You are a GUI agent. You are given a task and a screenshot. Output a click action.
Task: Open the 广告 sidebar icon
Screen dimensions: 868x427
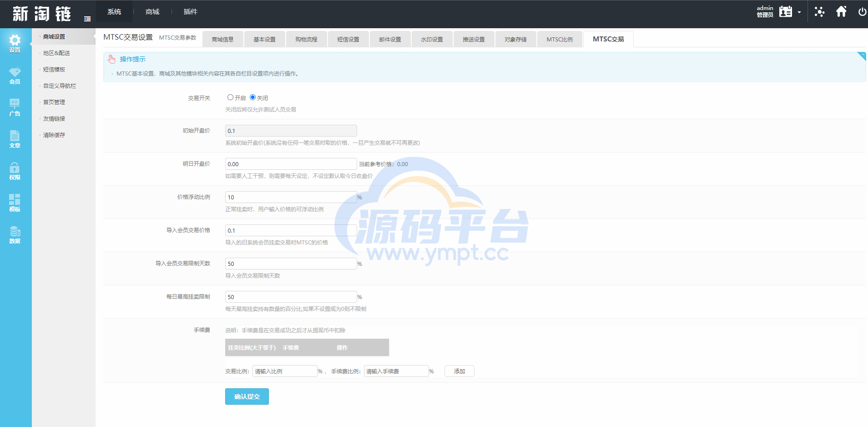15,107
